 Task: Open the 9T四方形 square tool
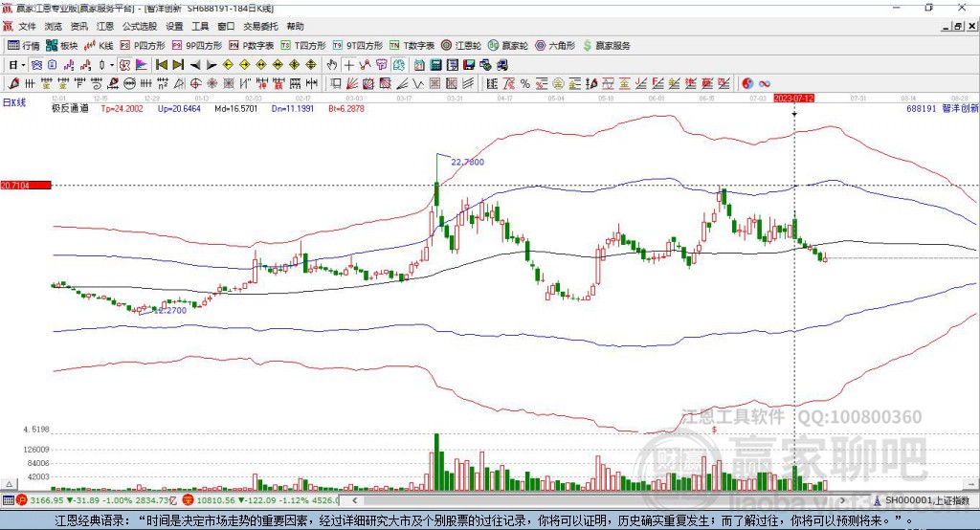pyautogui.click(x=358, y=45)
